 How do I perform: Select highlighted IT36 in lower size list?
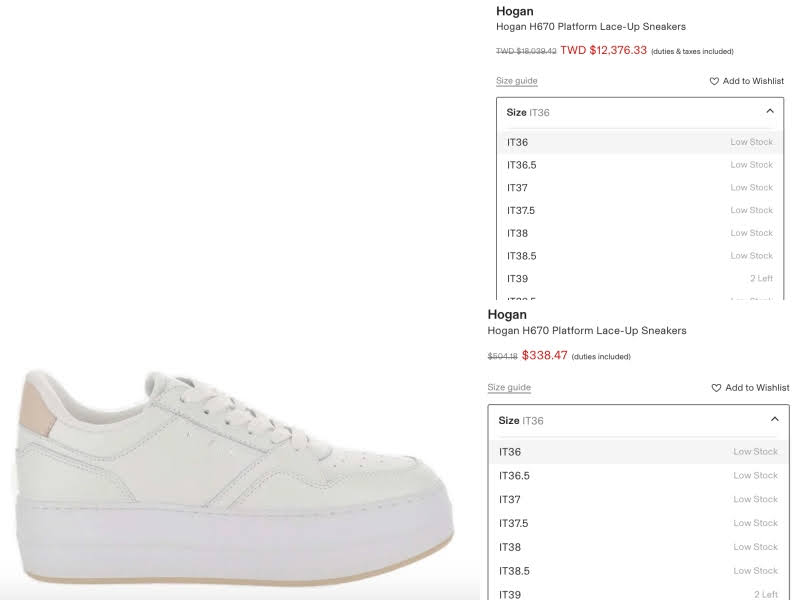(x=638, y=452)
